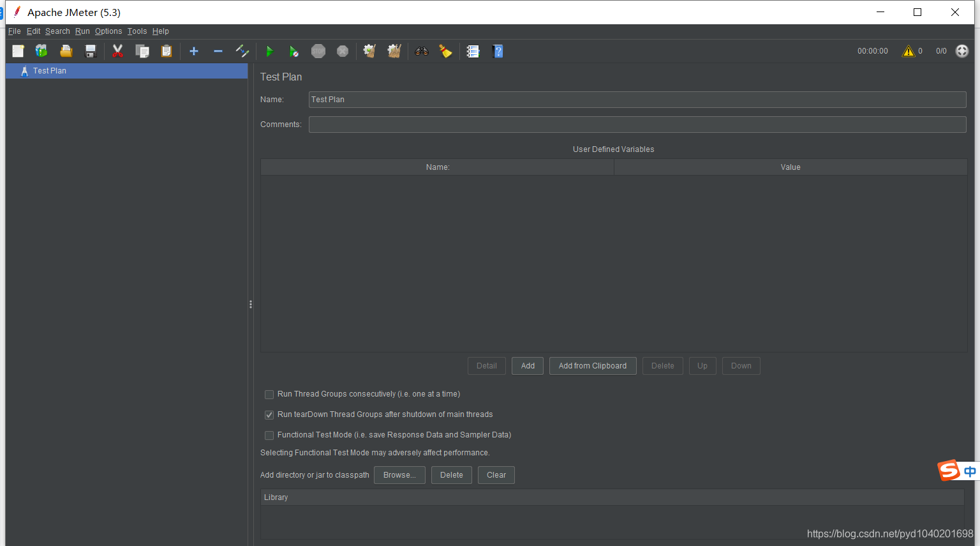Screen dimensions: 980x546
Task: Open the Search menu
Action: pos(57,31)
